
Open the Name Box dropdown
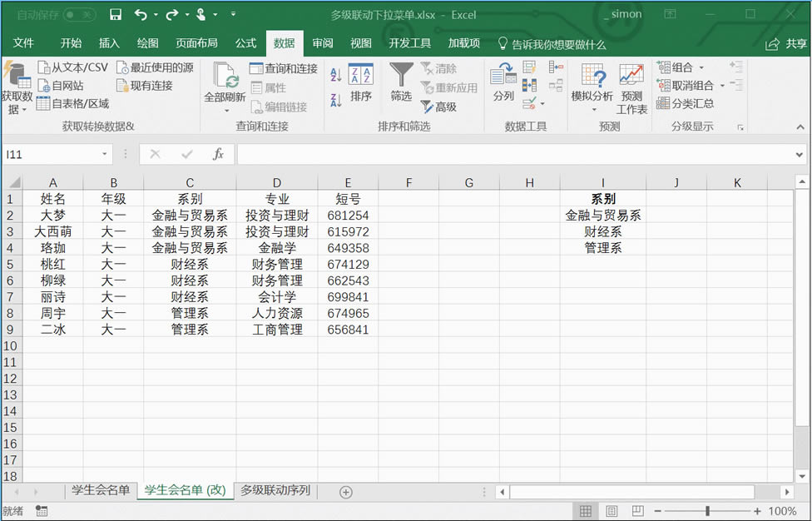click(106, 154)
